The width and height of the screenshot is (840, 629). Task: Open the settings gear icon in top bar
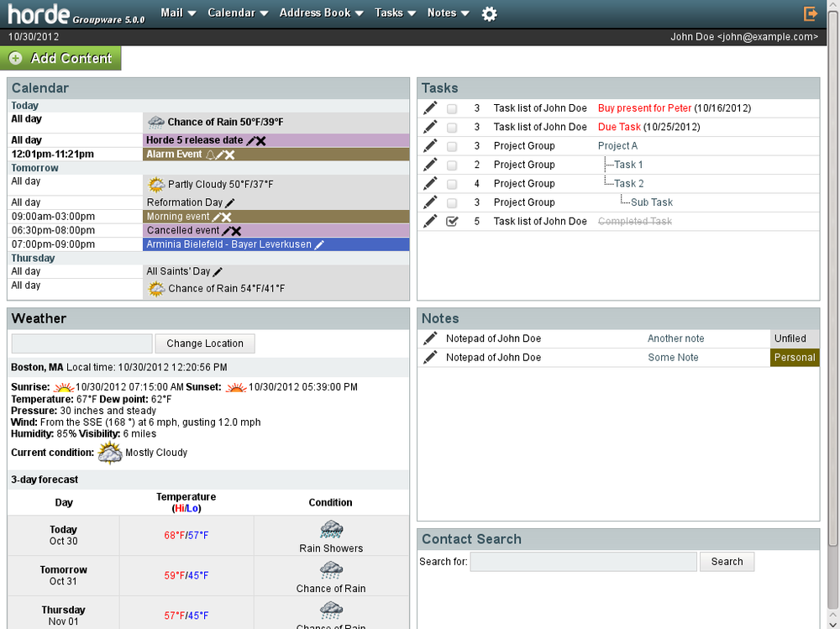pyautogui.click(x=490, y=13)
